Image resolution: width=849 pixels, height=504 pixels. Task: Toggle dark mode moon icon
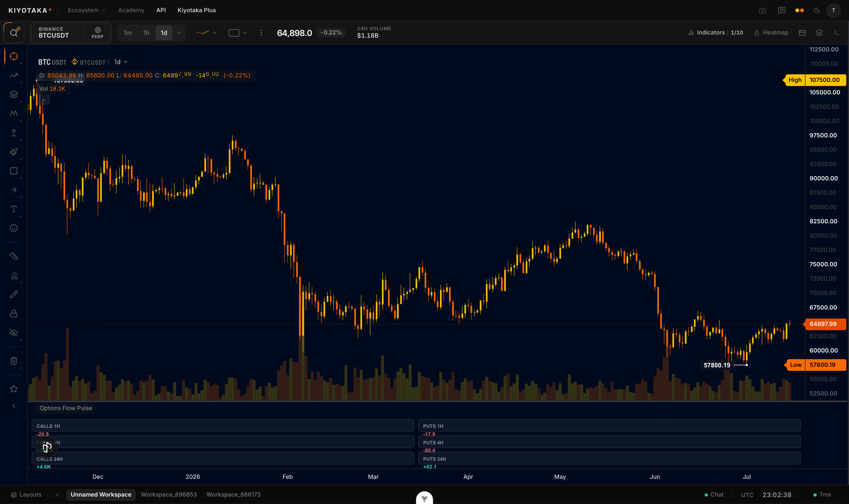click(817, 11)
